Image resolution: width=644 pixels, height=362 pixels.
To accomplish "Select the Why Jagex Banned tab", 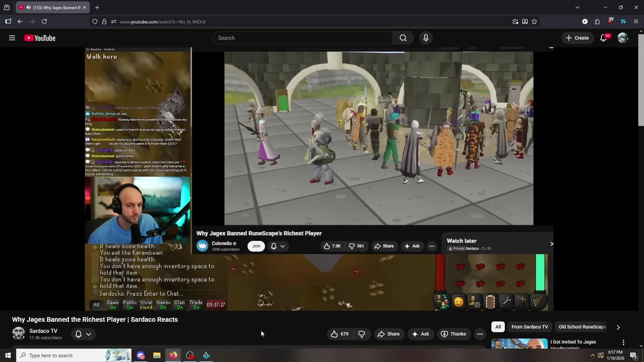I will [52, 8].
